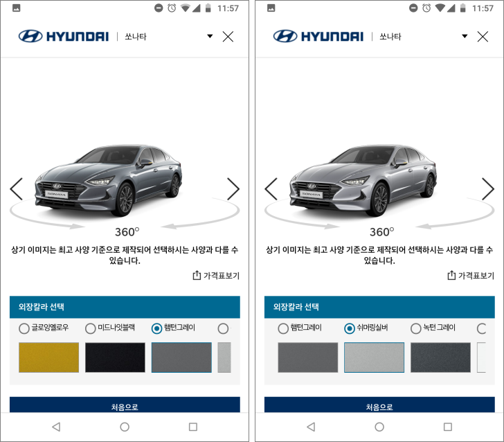Pick the yellow color swatch
Viewport: 504px width, 442px height.
[49, 357]
